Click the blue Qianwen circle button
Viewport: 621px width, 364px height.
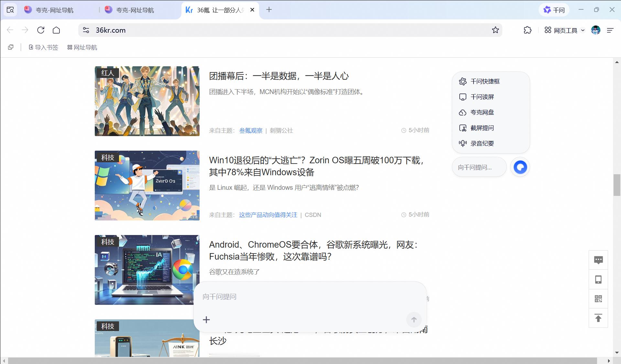[x=520, y=167]
